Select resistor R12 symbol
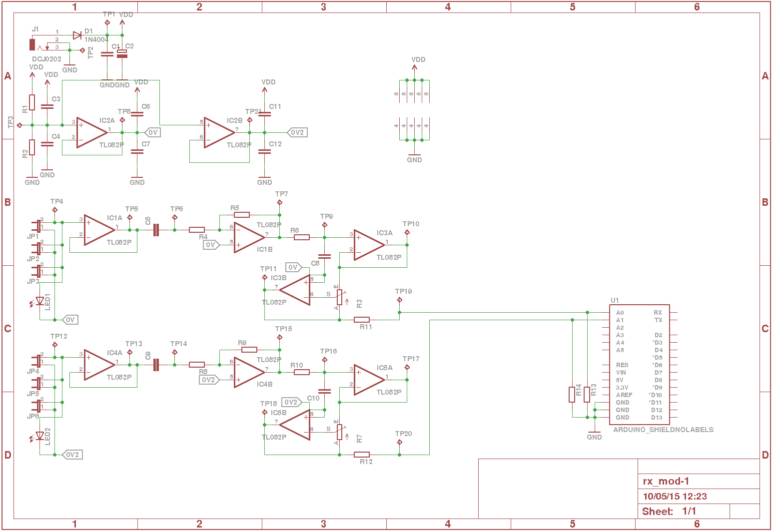Viewport: 772px width, 532px height. [362, 455]
